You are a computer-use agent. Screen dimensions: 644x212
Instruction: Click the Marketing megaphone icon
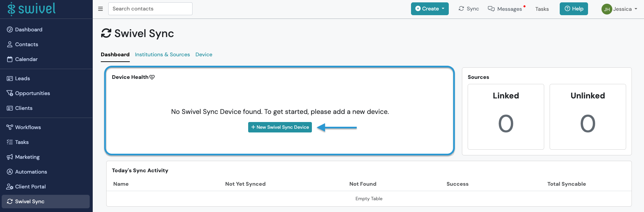pyautogui.click(x=10, y=157)
